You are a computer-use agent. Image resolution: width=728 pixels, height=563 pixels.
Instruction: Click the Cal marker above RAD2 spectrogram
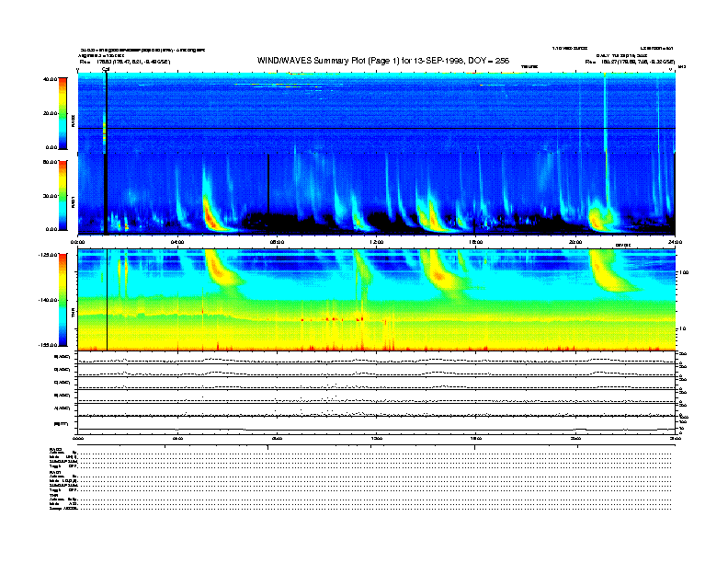pos(106,69)
